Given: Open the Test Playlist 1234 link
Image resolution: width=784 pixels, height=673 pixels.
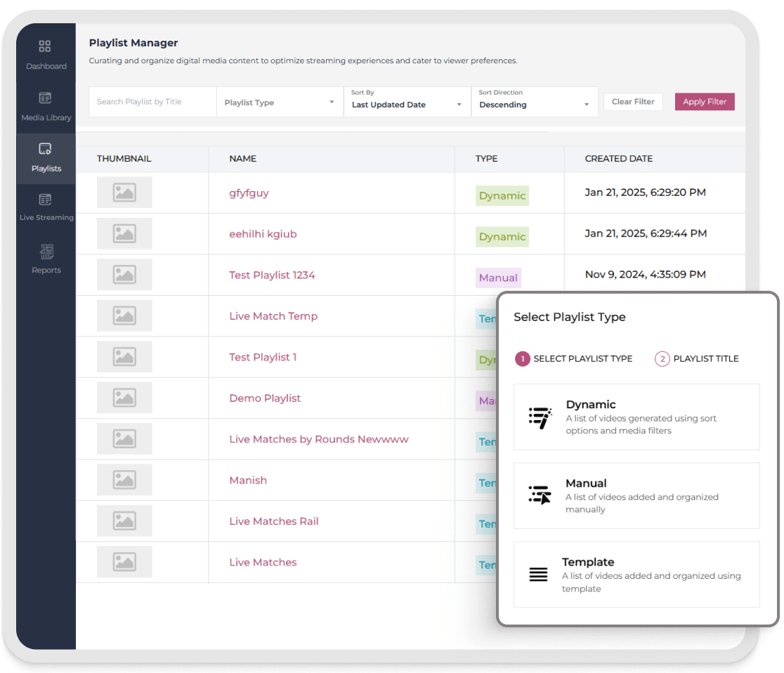Looking at the screenshot, I should 272,275.
